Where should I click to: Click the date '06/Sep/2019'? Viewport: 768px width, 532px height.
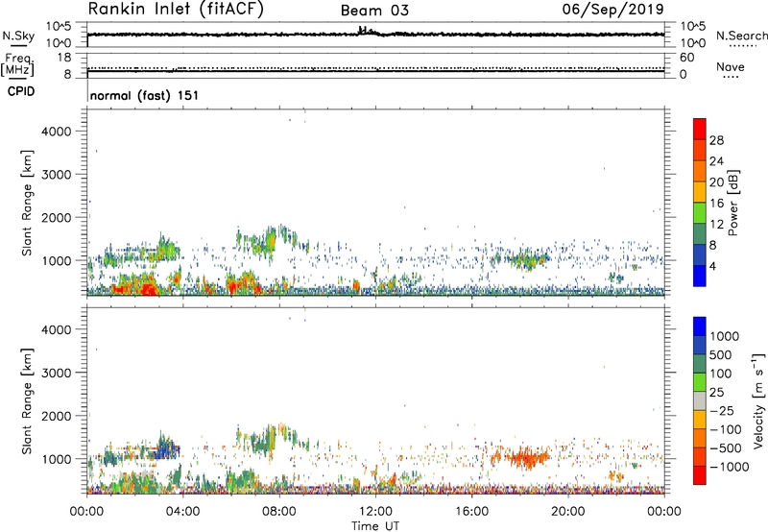(613, 9)
